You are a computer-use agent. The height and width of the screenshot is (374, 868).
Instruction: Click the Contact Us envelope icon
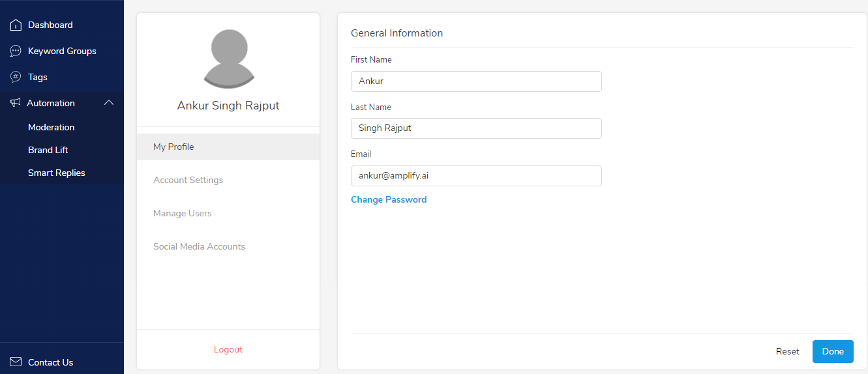[16, 362]
